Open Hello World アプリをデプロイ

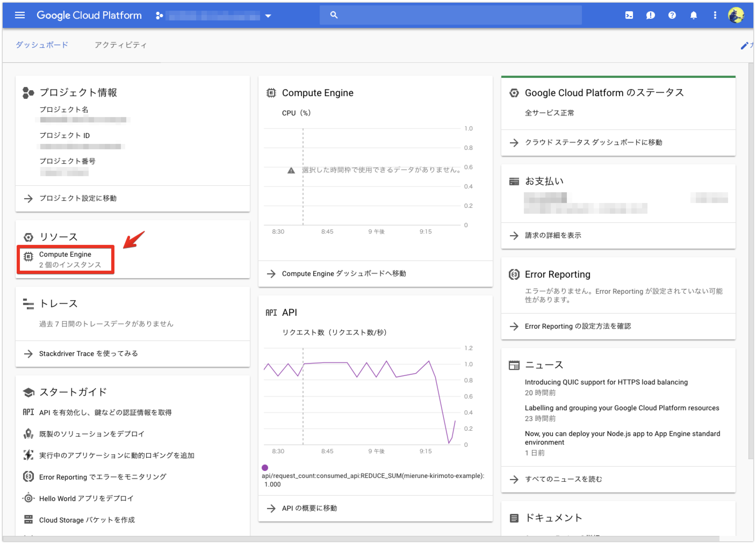point(86,499)
